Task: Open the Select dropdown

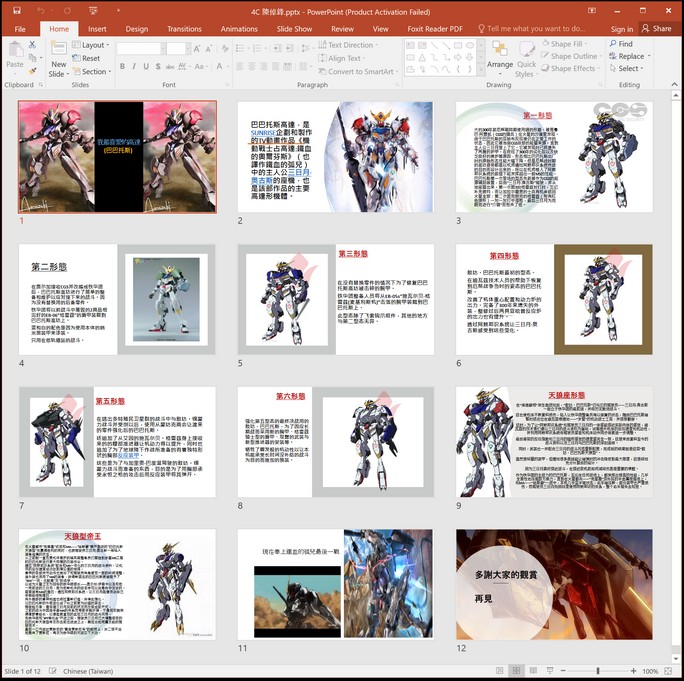Action: click(626, 68)
